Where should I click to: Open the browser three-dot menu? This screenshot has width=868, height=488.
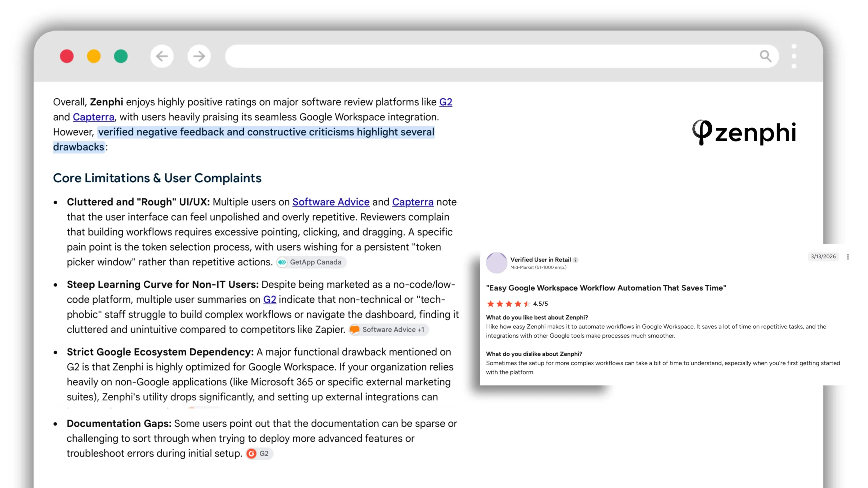point(794,56)
